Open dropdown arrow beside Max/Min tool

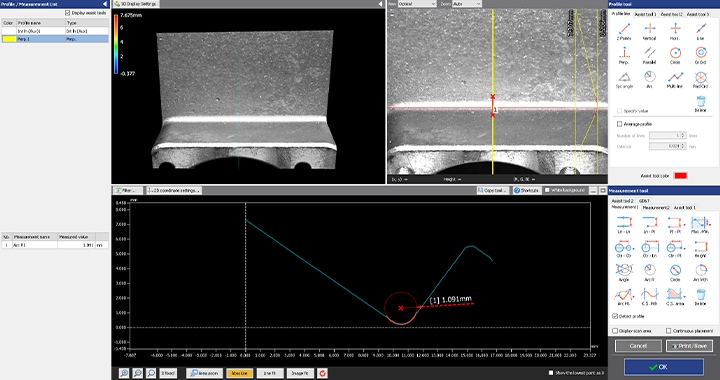pos(709,225)
